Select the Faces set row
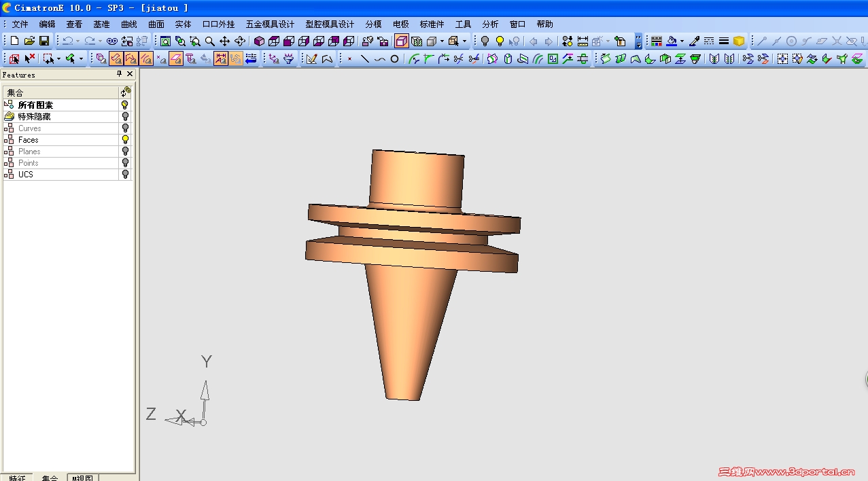This screenshot has width=868, height=481. [61, 140]
